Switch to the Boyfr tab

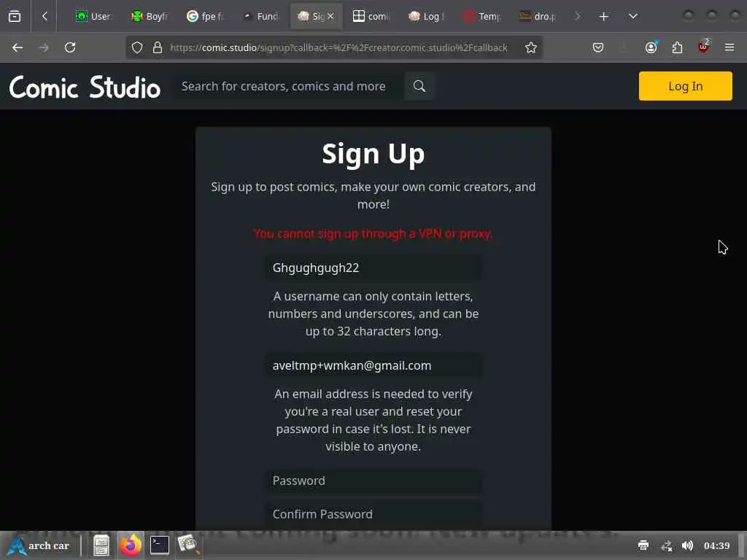point(149,16)
